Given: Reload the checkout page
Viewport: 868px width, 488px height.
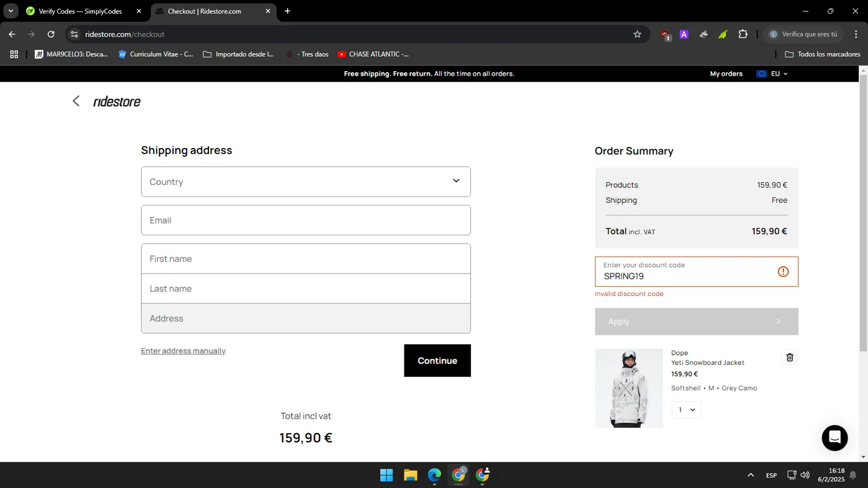Looking at the screenshot, I should (x=51, y=34).
